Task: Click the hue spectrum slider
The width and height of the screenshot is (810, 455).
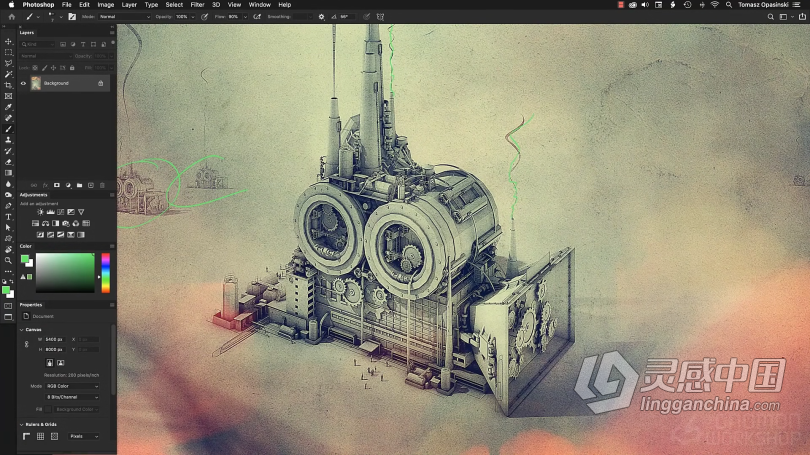Action: (105, 273)
